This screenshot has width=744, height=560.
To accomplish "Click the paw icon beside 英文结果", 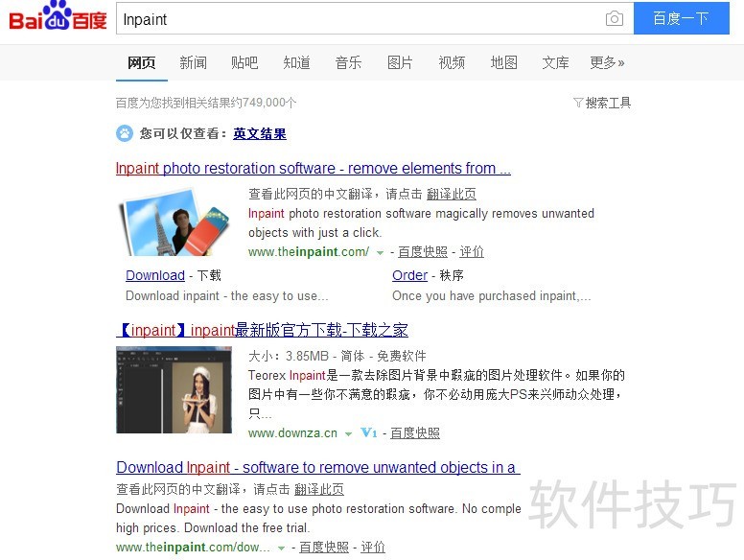I will (x=125, y=133).
